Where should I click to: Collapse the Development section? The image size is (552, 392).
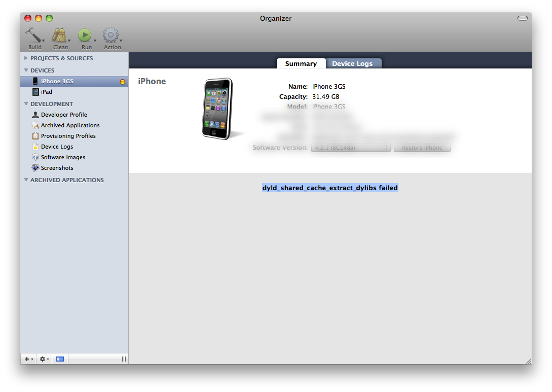click(26, 104)
